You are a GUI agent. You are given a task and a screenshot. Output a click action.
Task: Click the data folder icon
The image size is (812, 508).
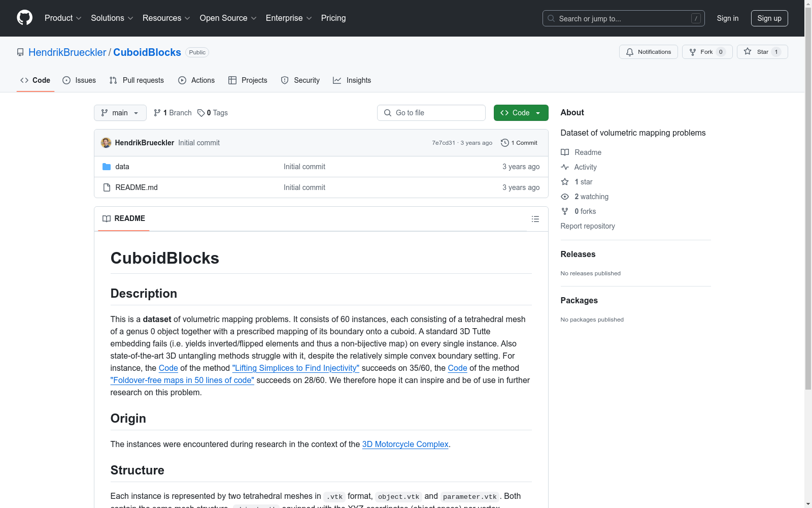(107, 167)
